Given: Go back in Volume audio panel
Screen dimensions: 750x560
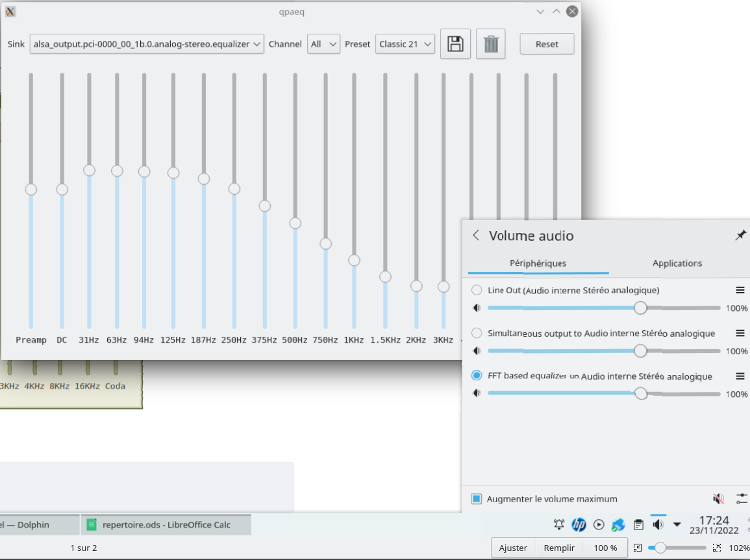Looking at the screenshot, I should point(476,235).
